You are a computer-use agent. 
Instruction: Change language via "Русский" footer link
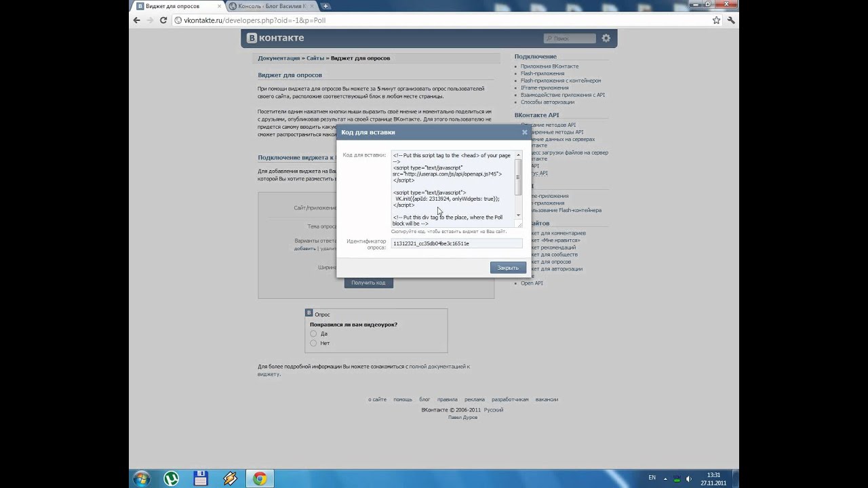pyautogui.click(x=493, y=409)
